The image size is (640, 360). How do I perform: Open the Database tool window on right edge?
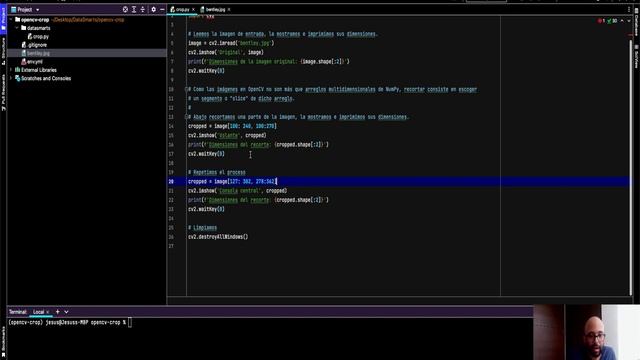pyautogui.click(x=636, y=23)
